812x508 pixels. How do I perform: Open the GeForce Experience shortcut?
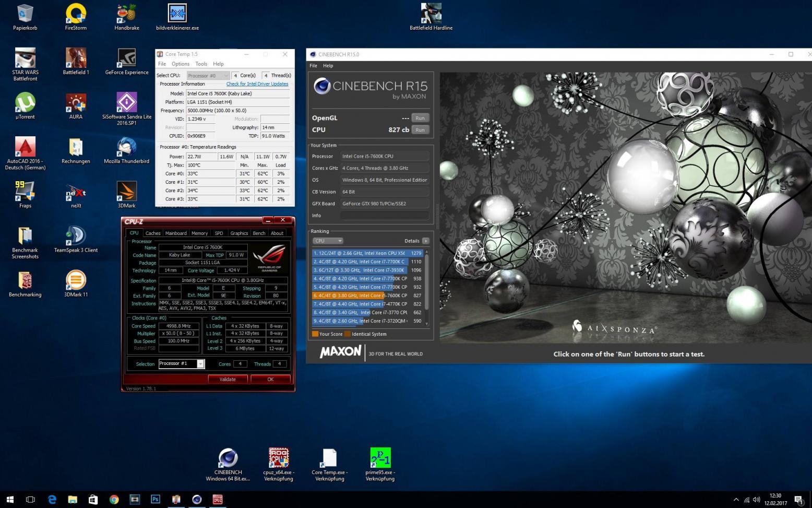coord(127,61)
